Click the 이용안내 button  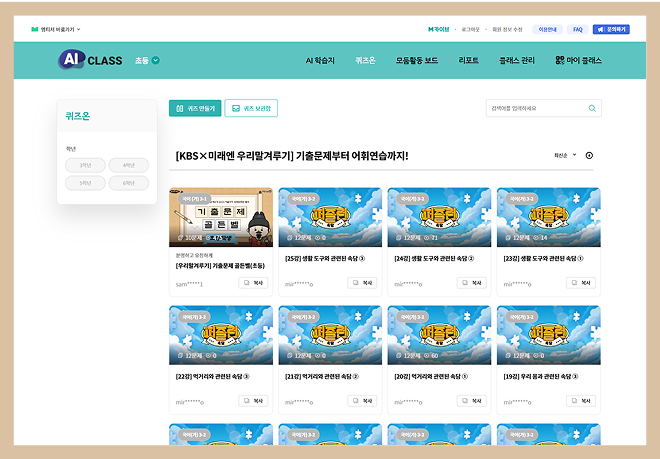point(548,30)
